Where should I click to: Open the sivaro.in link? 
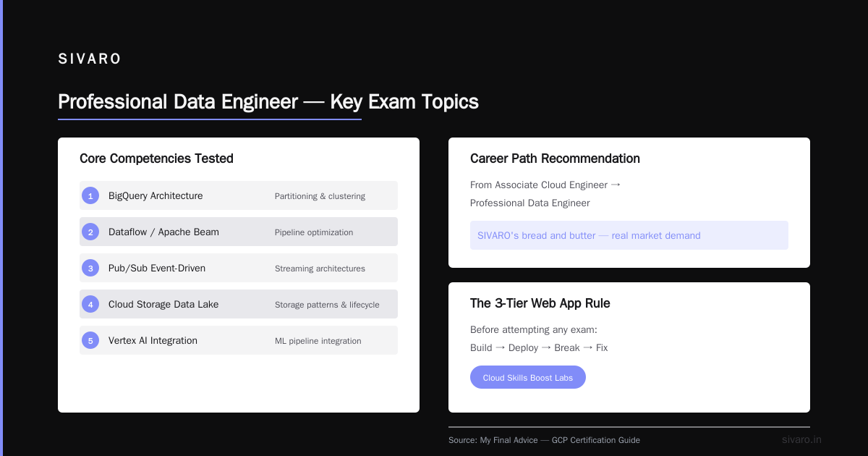pyautogui.click(x=801, y=439)
